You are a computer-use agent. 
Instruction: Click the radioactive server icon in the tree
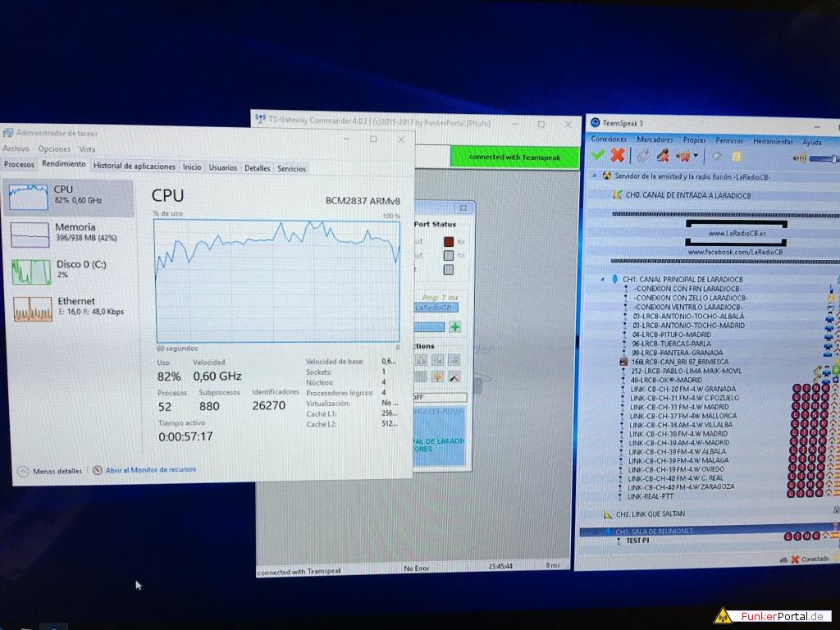point(606,176)
